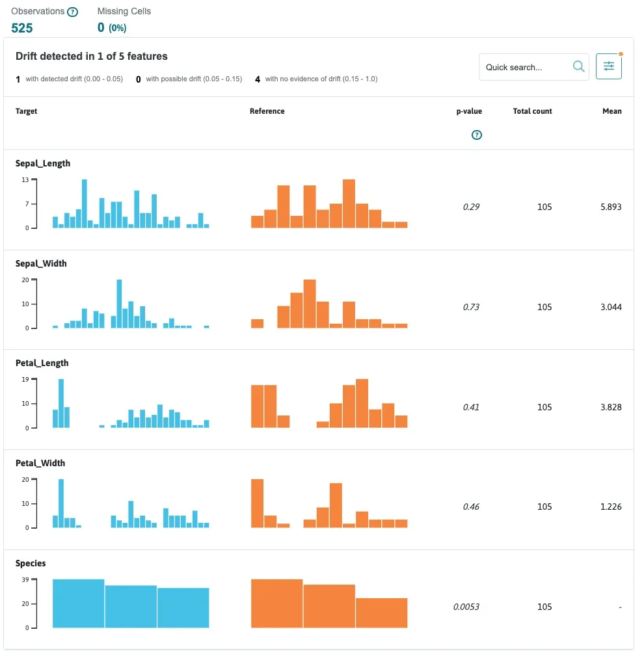This screenshot has width=644, height=660.
Task: Select the Sepal_Length feature label
Action: pos(43,163)
